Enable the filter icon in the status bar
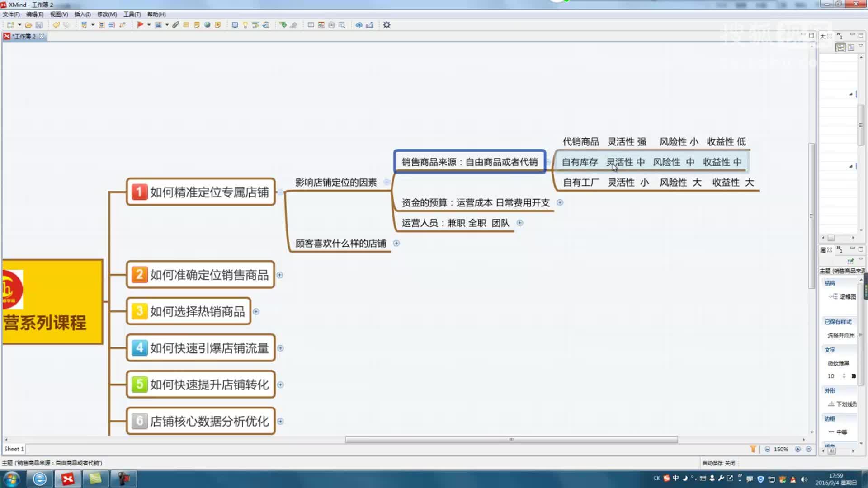The width and height of the screenshot is (868, 488). pyautogui.click(x=753, y=449)
